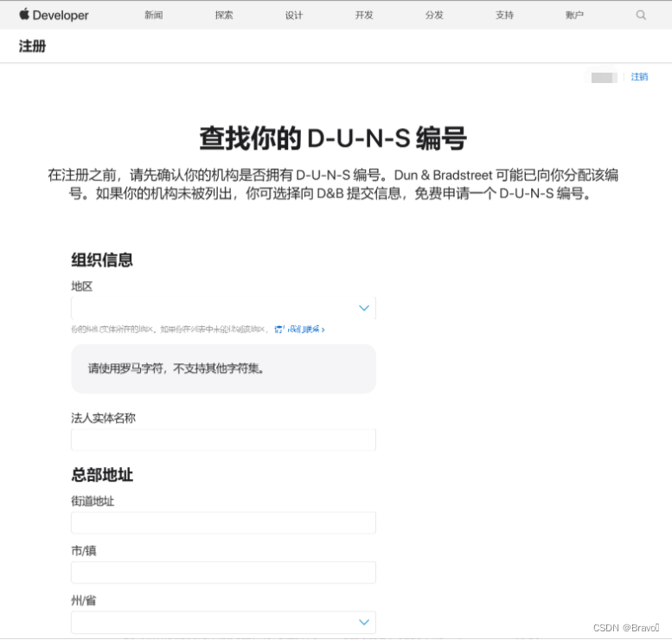Viewport: 672px width, 640px height.
Task: Click the contact us link below 地区
Action: (299, 330)
